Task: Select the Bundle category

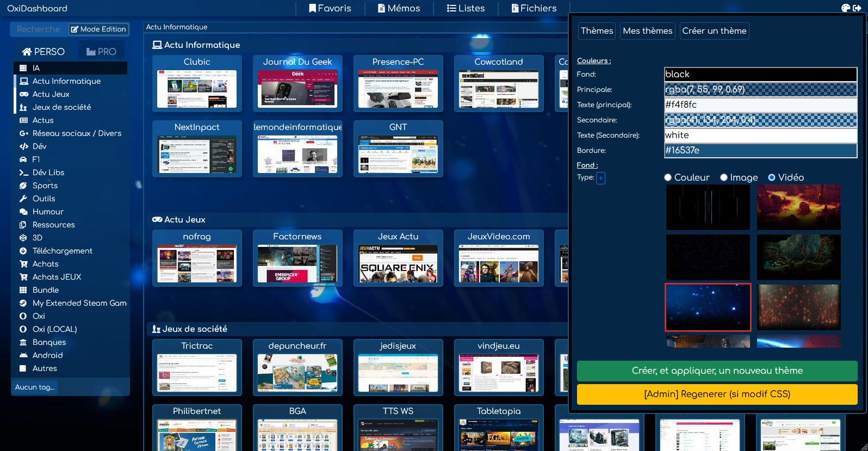Action: pyautogui.click(x=71, y=290)
